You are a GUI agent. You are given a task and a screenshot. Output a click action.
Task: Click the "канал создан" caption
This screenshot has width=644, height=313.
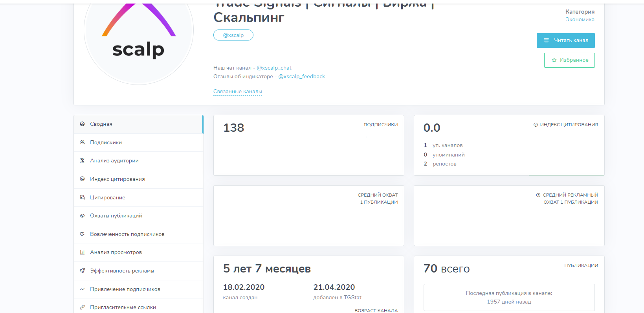click(x=240, y=298)
